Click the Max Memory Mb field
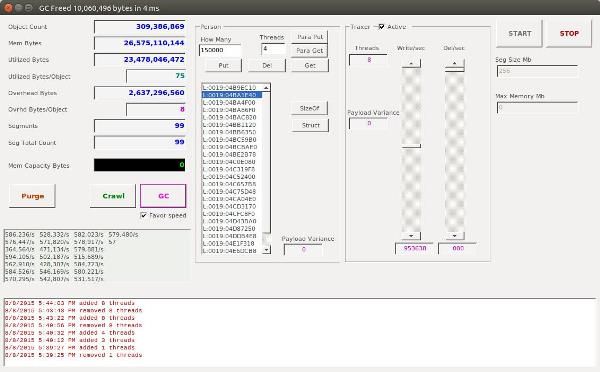600x372 pixels. 537,108
